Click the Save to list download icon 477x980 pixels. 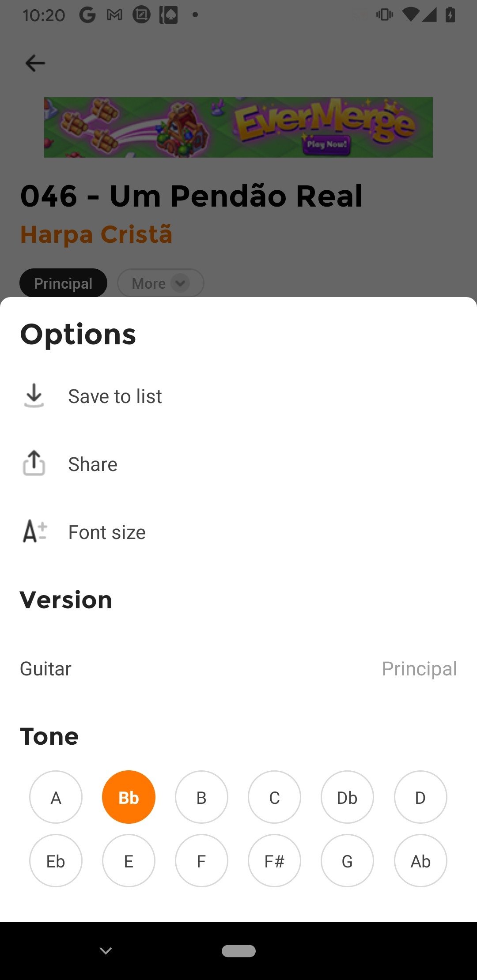coord(34,396)
